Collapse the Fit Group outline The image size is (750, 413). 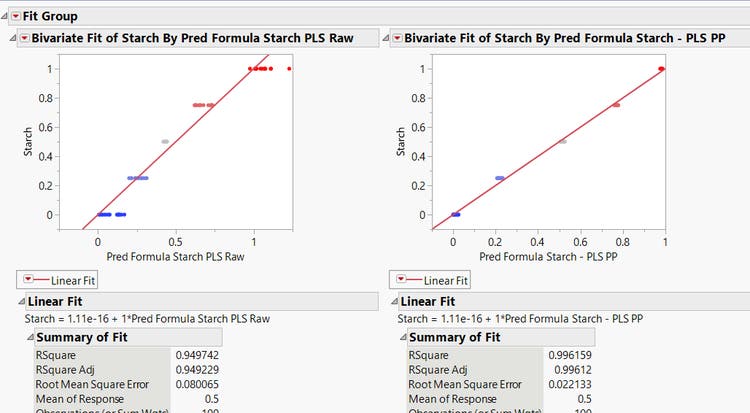[x=4, y=16]
